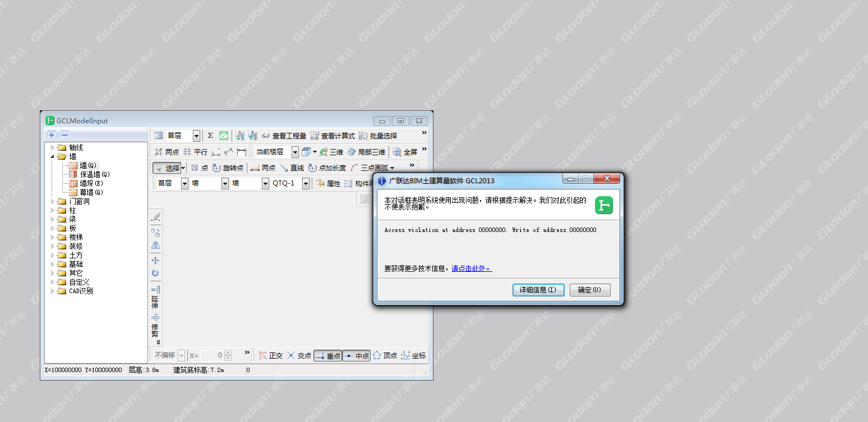
Task: Click the 修剪 trim tool
Action: pos(155,325)
